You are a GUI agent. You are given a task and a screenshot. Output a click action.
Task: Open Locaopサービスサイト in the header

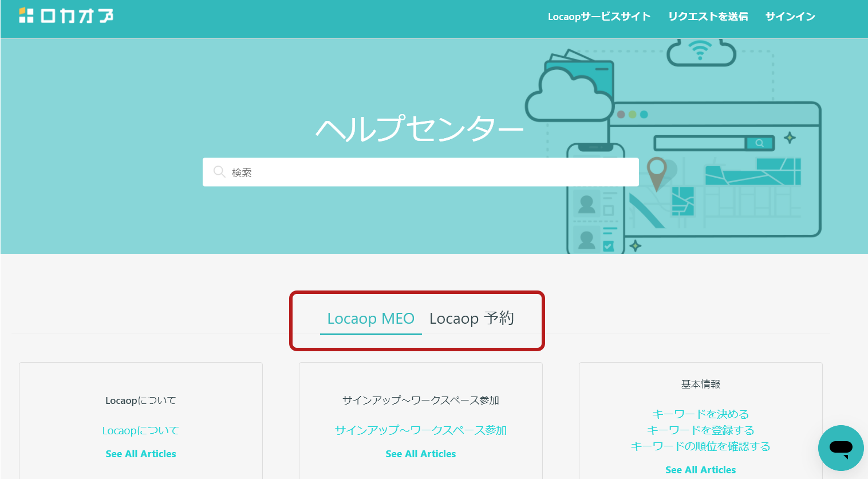pyautogui.click(x=599, y=17)
